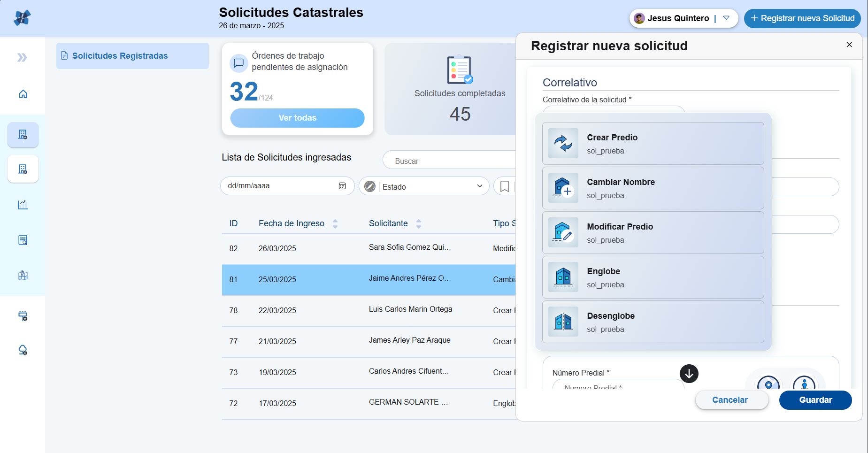Open calendar picker in date field
This screenshot has height=453, width=868.
coord(342,186)
